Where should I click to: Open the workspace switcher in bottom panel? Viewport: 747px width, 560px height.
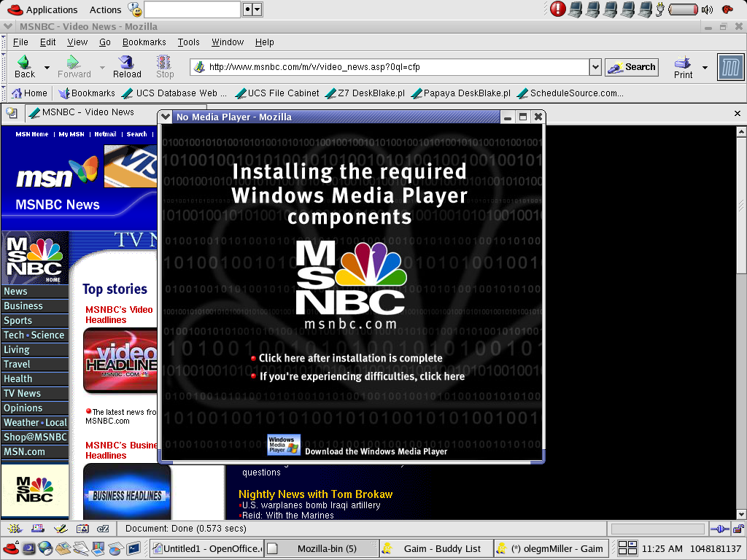click(627, 548)
